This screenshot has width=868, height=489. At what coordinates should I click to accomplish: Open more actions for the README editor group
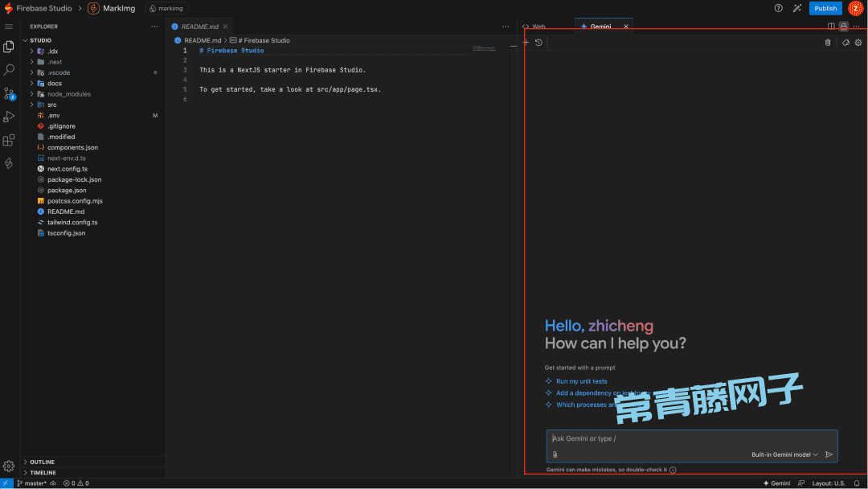[x=506, y=26]
